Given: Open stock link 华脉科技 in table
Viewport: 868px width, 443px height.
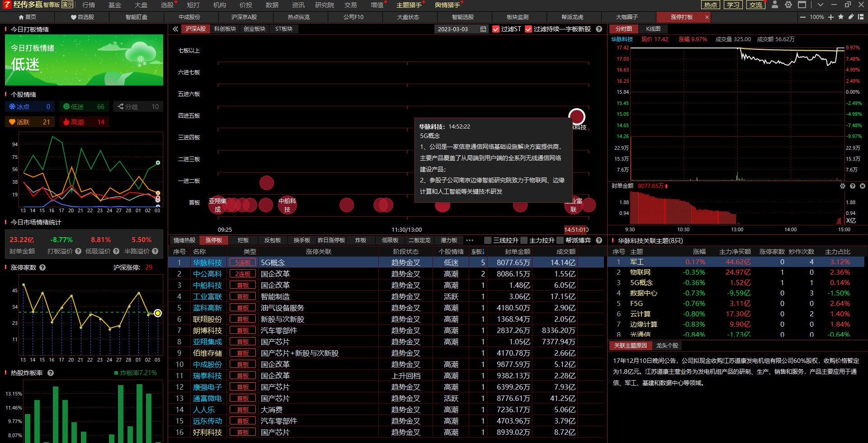Looking at the screenshot, I should click(x=208, y=263).
